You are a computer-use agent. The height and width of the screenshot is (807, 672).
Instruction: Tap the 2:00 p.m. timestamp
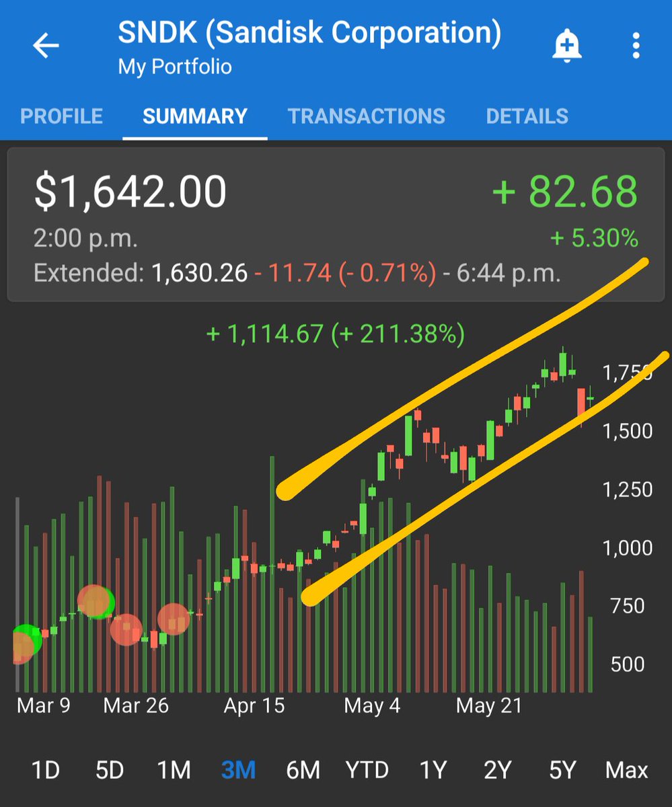[x=85, y=238]
